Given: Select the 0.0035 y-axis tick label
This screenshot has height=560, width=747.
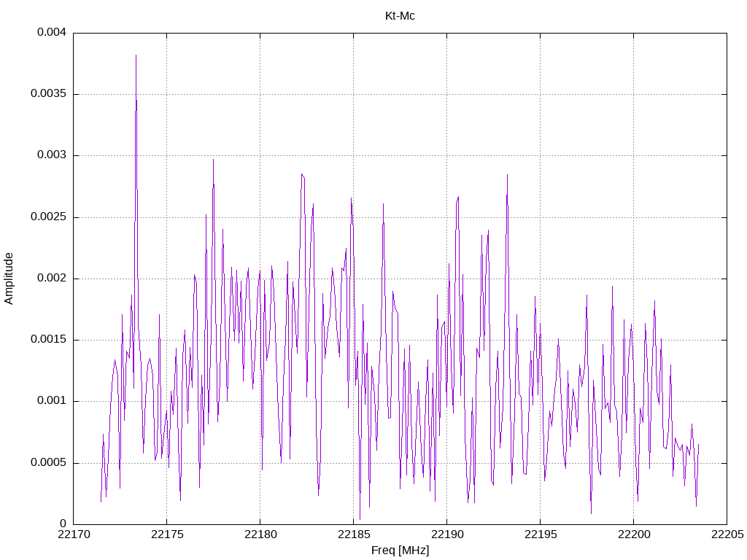Looking at the screenshot, I should 48,94.
